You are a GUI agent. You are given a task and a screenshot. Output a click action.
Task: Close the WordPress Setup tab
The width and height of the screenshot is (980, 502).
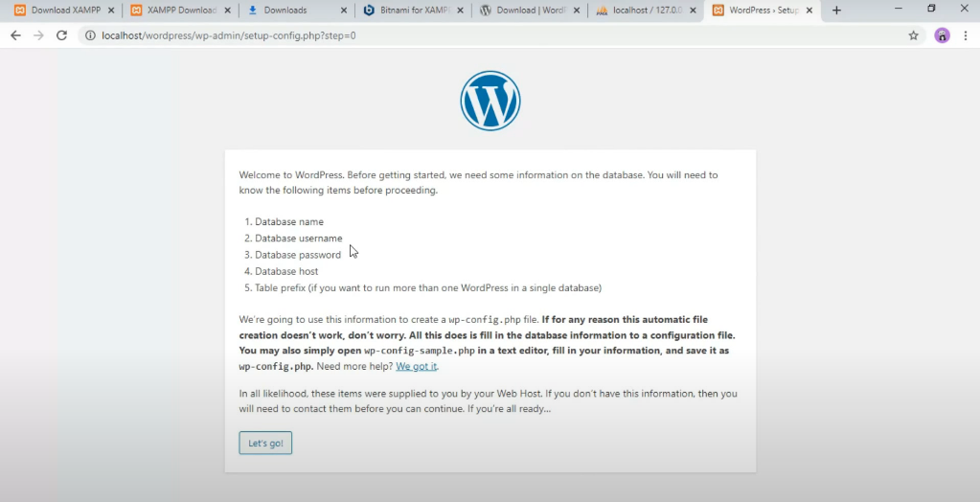click(809, 10)
